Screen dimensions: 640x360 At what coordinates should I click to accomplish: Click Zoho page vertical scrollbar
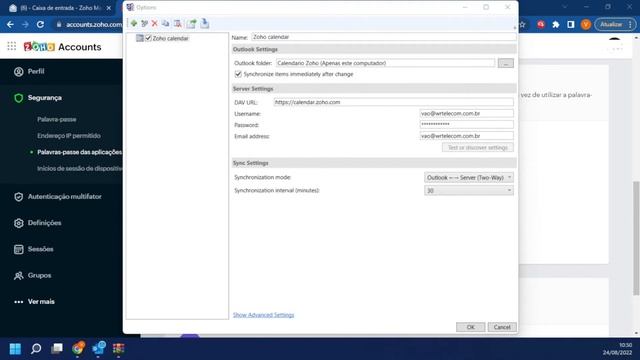coord(636,238)
